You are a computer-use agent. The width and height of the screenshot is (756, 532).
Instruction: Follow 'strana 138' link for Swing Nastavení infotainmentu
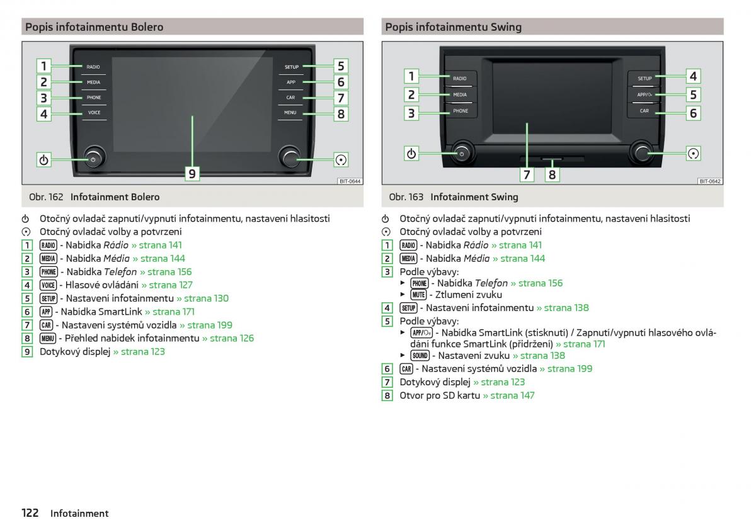563,308
